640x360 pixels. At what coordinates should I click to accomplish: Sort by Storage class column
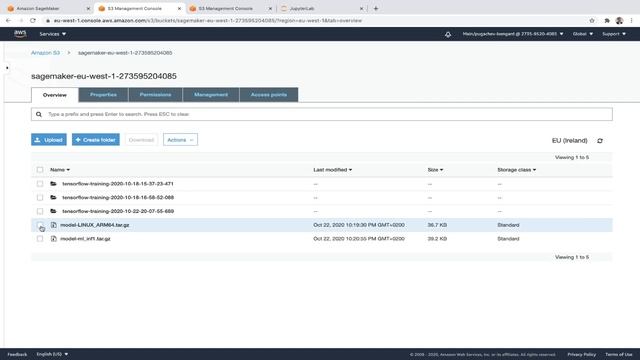[517, 170]
